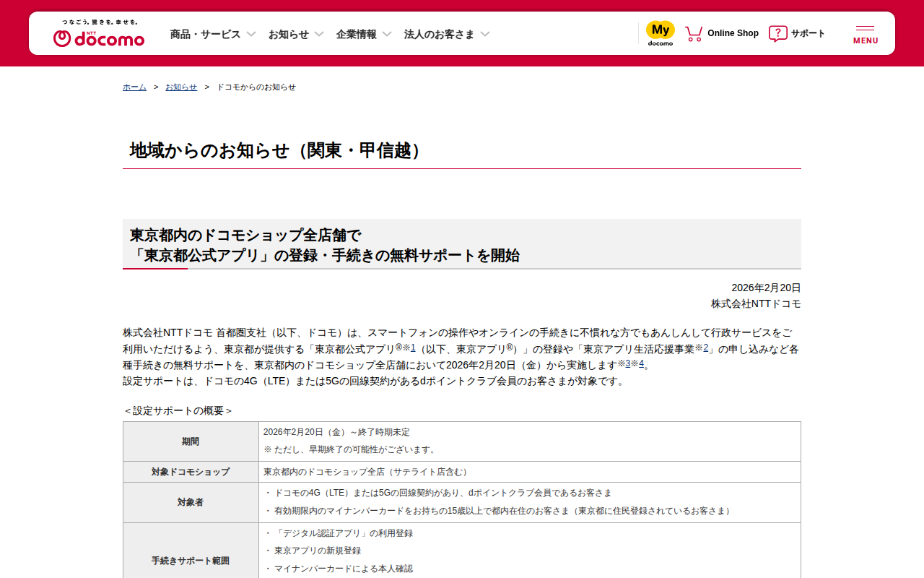Viewport: 924px width, 578px height.
Task: Click the 対象ドコモショップ header cell
Action: point(191,472)
